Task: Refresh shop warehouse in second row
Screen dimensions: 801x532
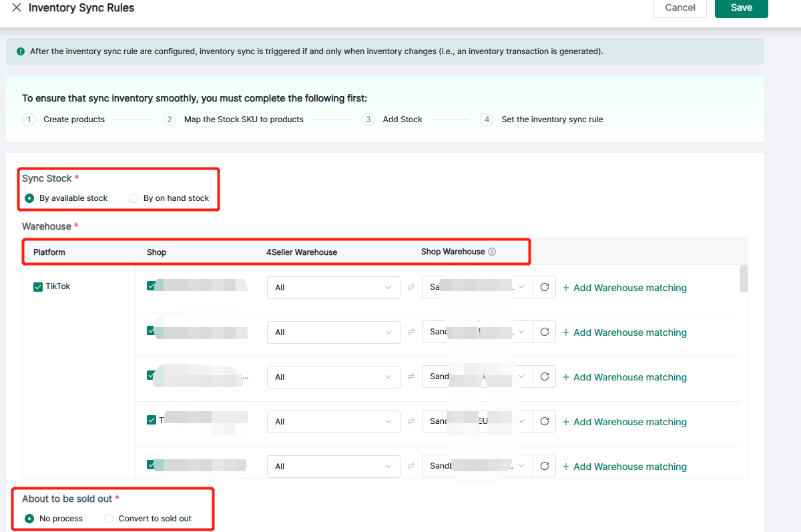Action: point(544,332)
